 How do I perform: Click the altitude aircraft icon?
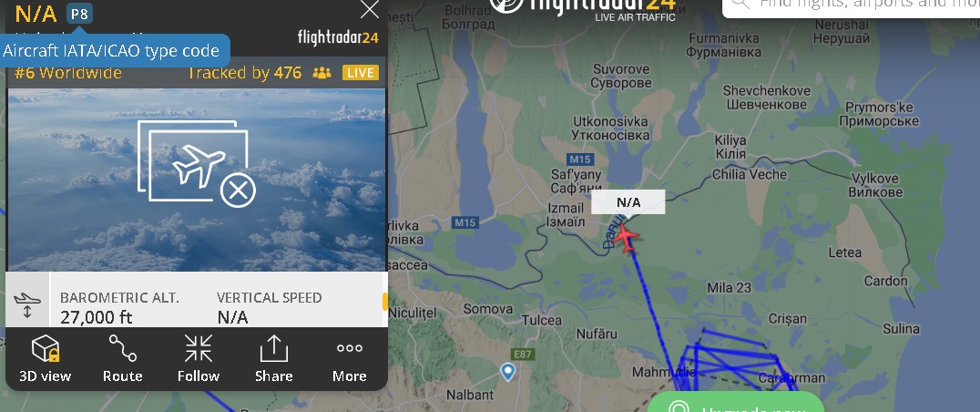27,304
